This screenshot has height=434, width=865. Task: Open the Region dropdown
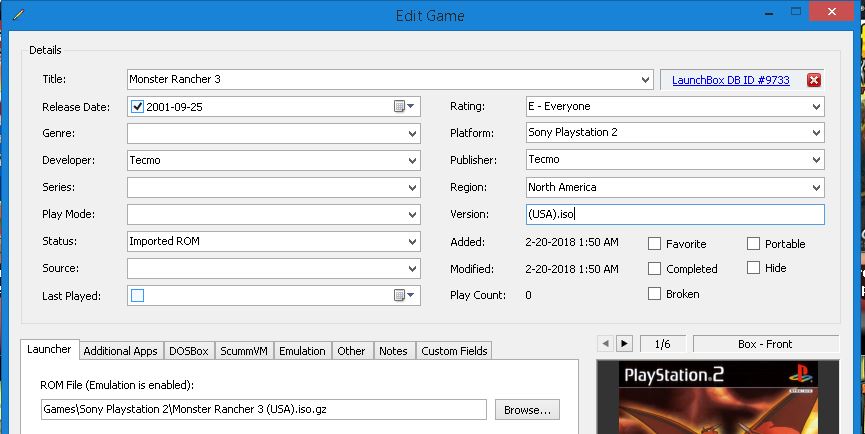816,187
